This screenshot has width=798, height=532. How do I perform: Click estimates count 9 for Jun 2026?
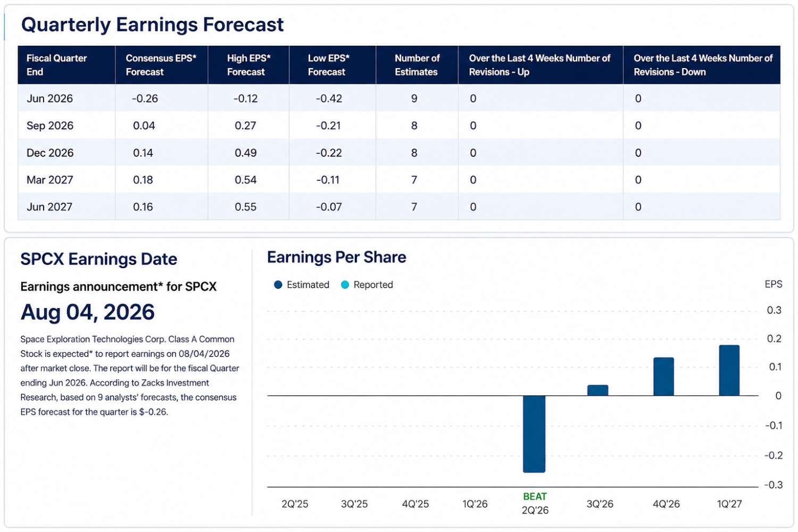click(414, 98)
